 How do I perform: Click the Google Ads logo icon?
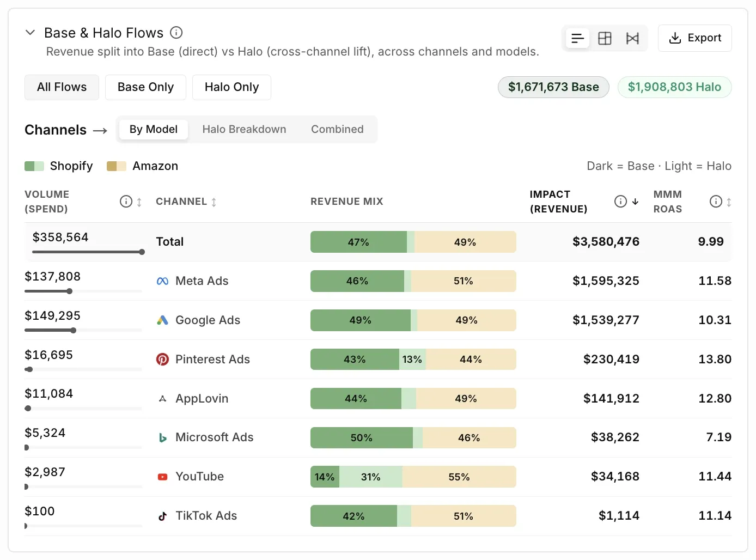[x=162, y=320]
